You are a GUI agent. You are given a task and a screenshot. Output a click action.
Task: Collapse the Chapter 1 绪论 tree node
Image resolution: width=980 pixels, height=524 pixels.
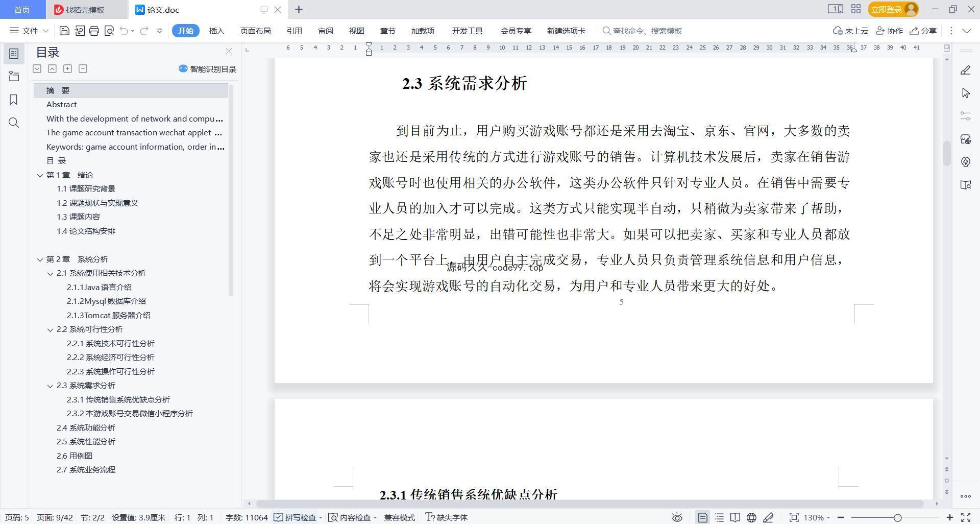40,175
